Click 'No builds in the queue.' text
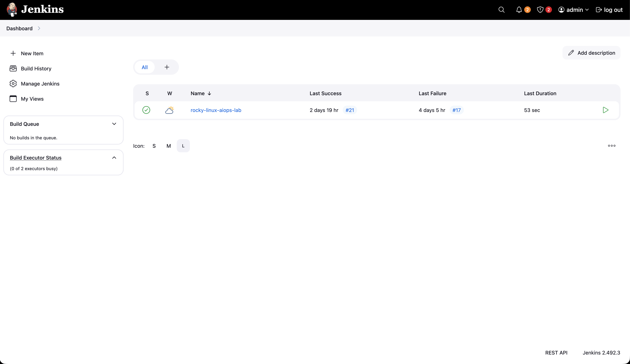This screenshot has height=364, width=630. (34, 138)
